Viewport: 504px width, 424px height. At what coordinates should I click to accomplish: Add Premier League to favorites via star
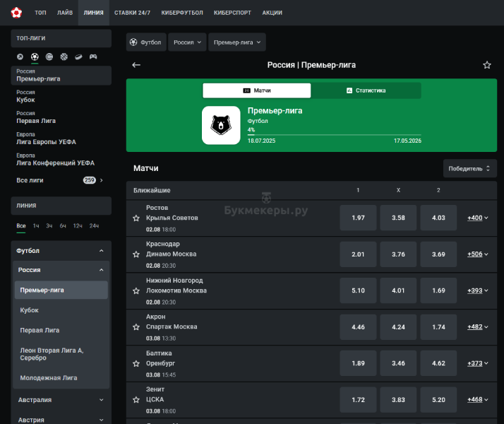(487, 65)
